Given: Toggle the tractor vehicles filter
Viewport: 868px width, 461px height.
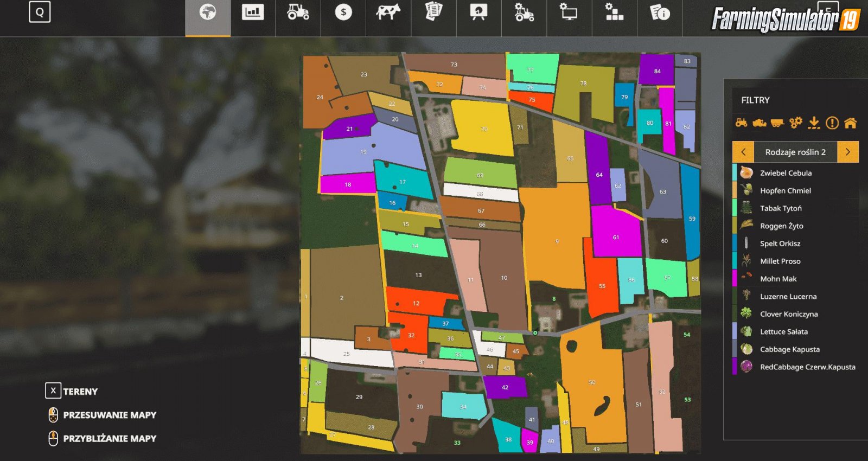Looking at the screenshot, I should (741, 123).
